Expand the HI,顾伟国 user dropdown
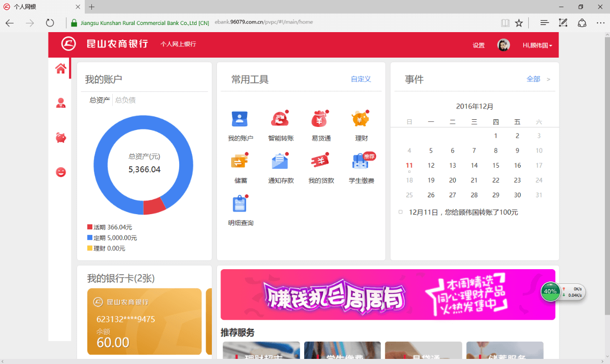The height and width of the screenshot is (364, 610). (537, 45)
